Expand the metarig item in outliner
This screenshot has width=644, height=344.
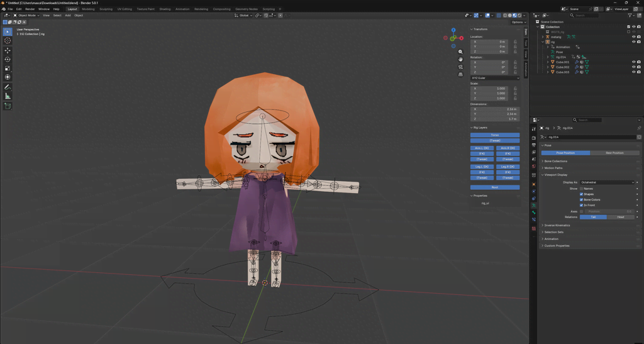543,37
